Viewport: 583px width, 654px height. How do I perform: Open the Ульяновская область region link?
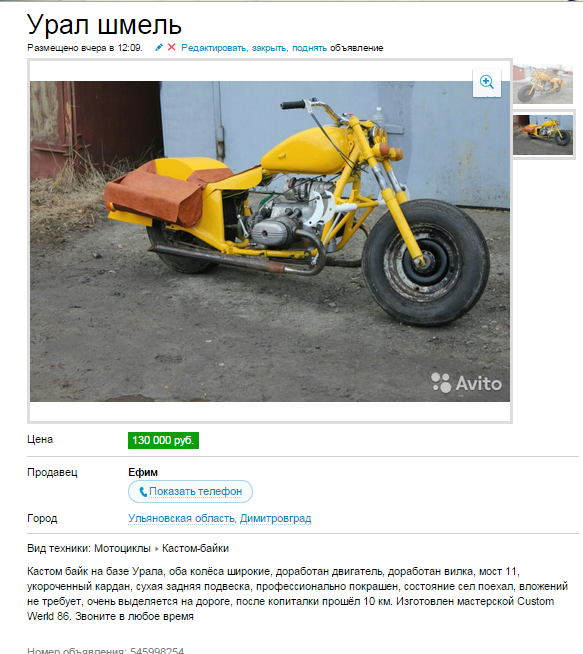tap(182, 518)
